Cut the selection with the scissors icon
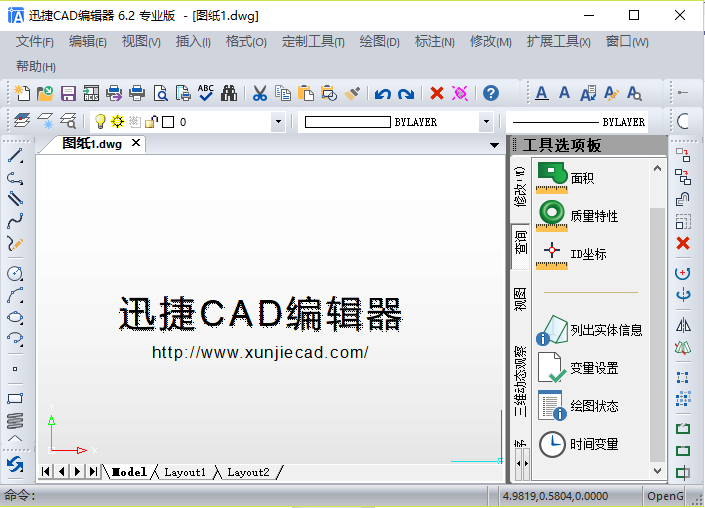Viewport: 705px width, 508px height. [259, 93]
